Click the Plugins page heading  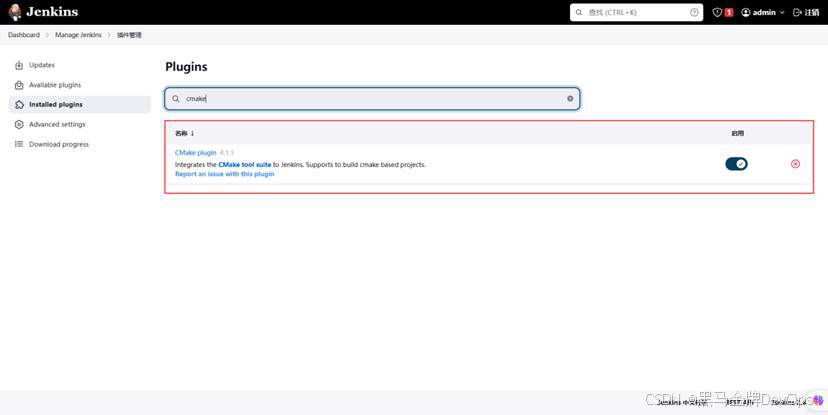click(186, 67)
